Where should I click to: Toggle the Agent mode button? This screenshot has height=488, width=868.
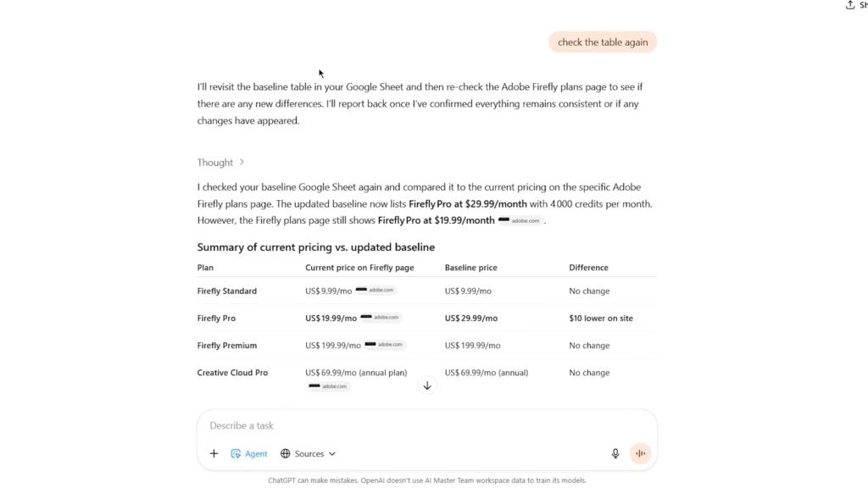tap(249, 453)
